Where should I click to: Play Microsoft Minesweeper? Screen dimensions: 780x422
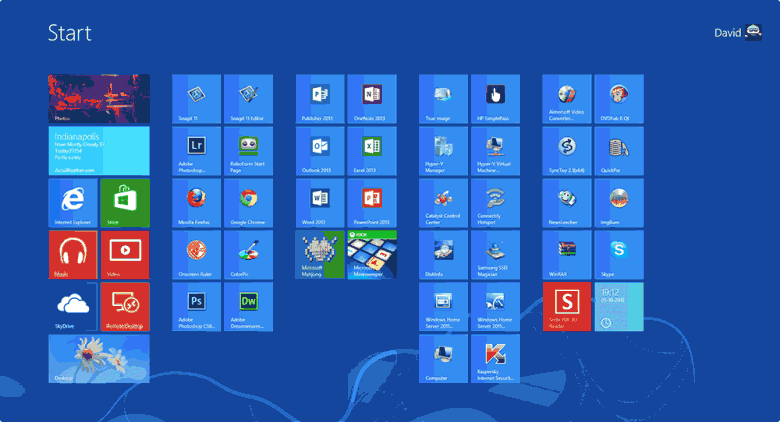372,254
